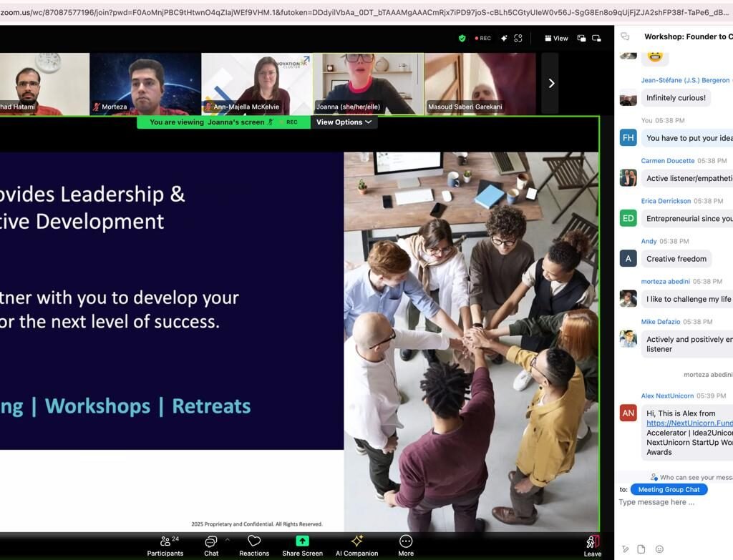Open AI Companion from the bottom toolbar
This screenshot has height=560, width=733.
click(x=356, y=541)
